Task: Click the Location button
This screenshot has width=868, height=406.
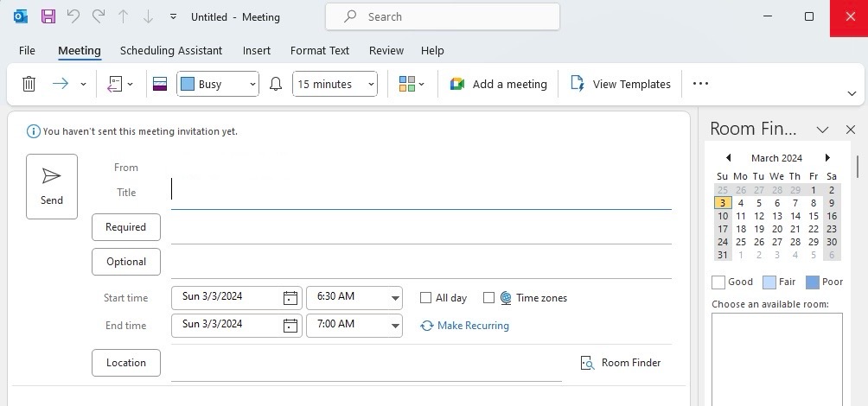Action: click(125, 362)
